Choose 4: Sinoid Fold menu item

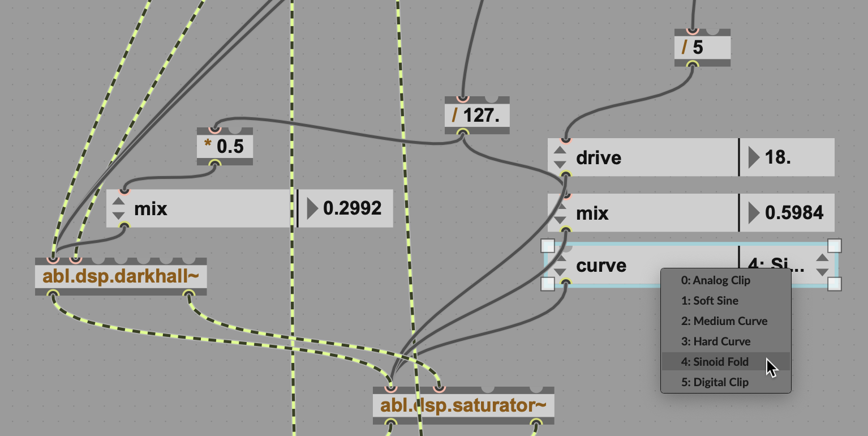coord(715,362)
